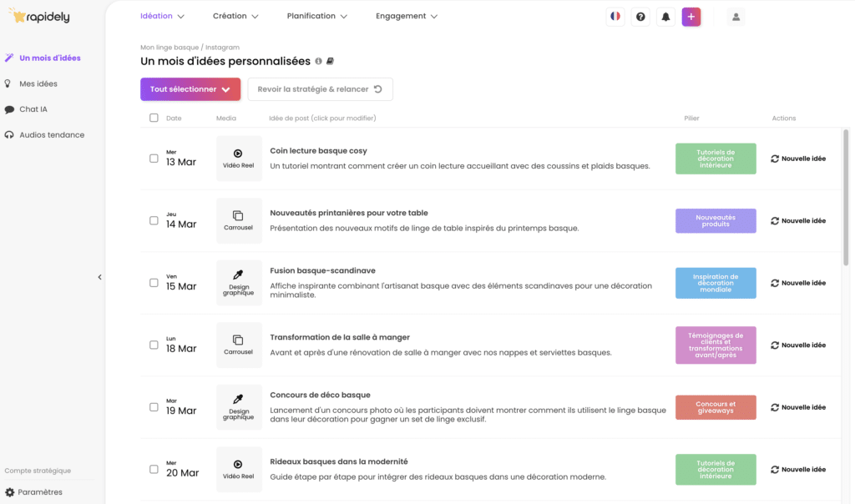Open the user profile icon
The height and width of the screenshot is (504, 855).
pos(736,17)
